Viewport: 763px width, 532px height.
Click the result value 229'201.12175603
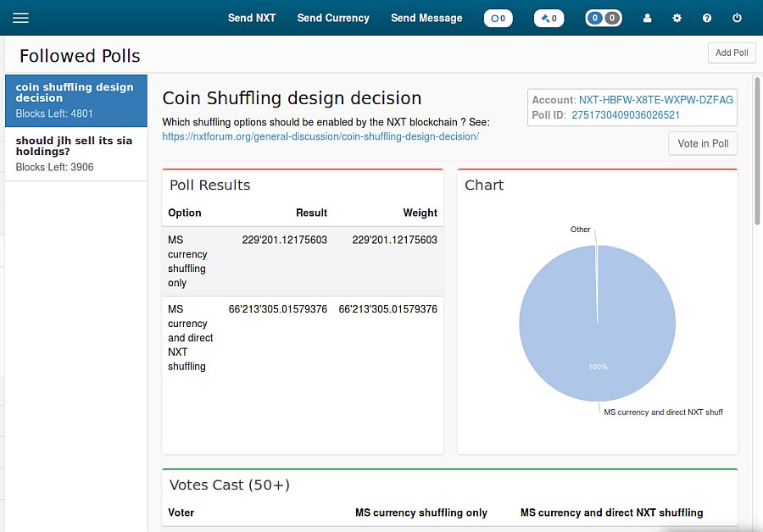coord(285,240)
